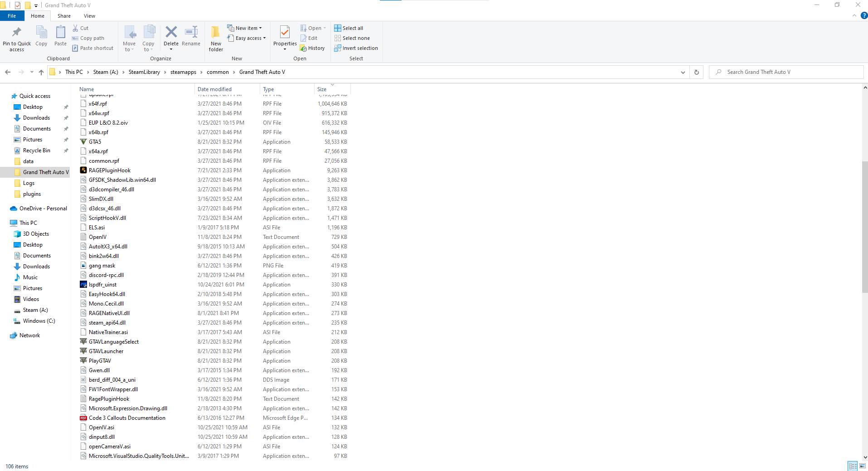The height and width of the screenshot is (471, 868).
Task: Click Select none
Action: click(x=352, y=38)
